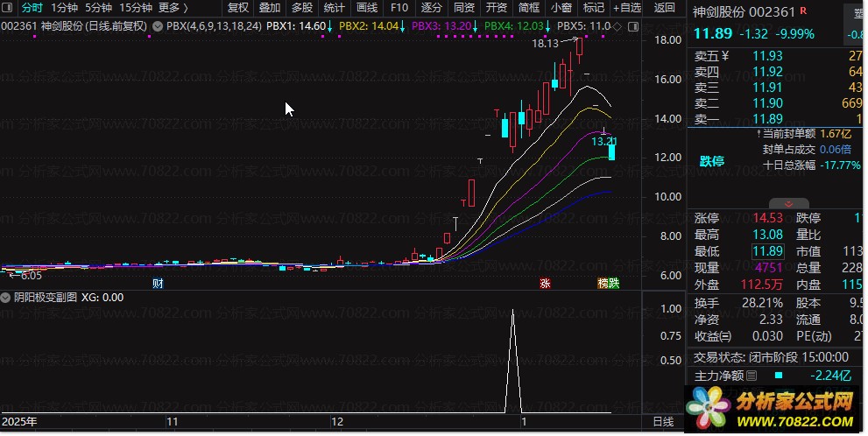Viewport: 868px width, 436px height.
Task: Toggle the 简框 simple frame mode
Action: [529, 8]
